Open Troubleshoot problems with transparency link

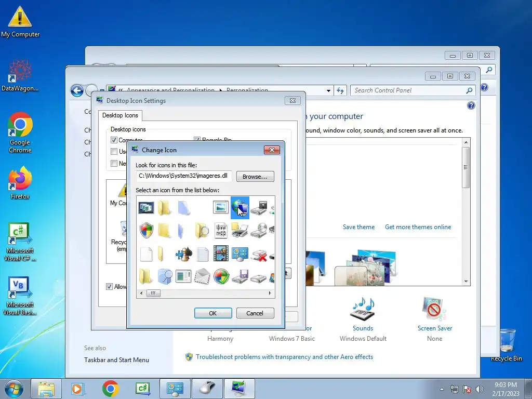pyautogui.click(x=284, y=357)
